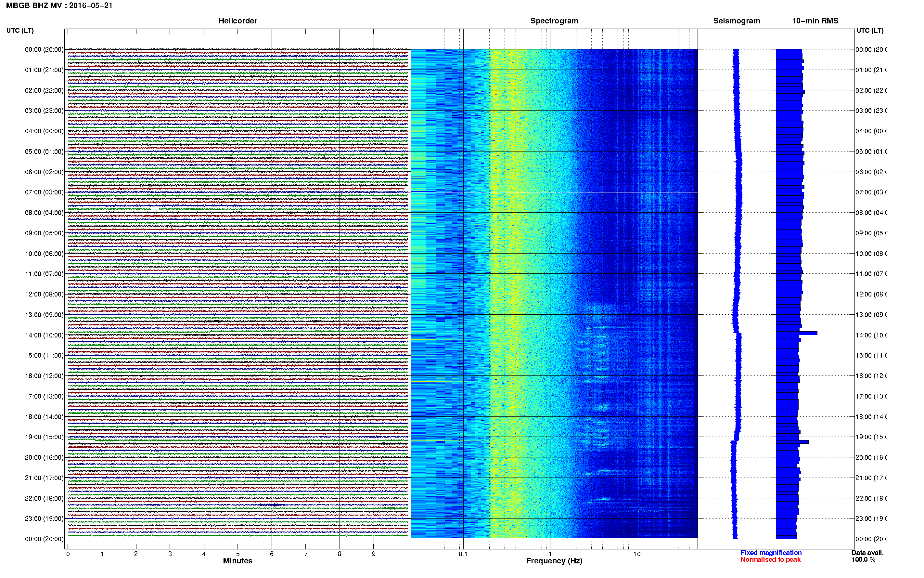Click tick label '8' on Minutes axis

[x=340, y=554]
